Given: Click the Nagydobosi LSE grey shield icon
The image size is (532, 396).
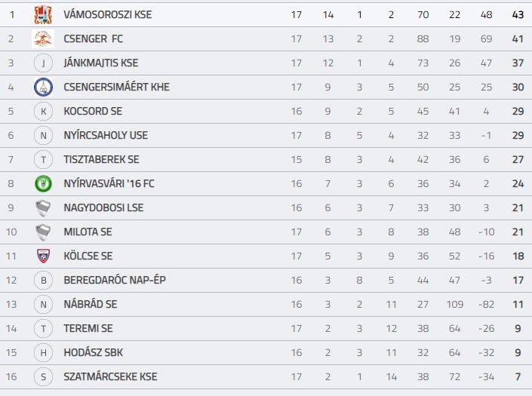Looking at the screenshot, I should (43, 208).
